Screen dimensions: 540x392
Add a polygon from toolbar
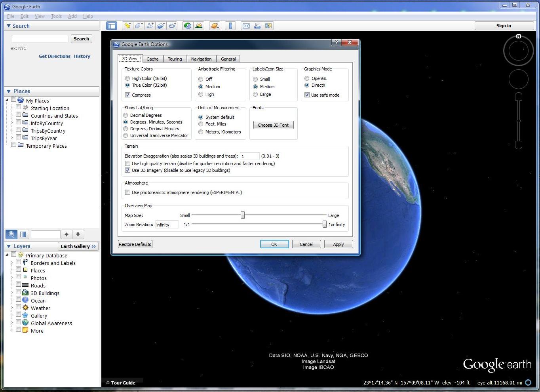click(139, 26)
